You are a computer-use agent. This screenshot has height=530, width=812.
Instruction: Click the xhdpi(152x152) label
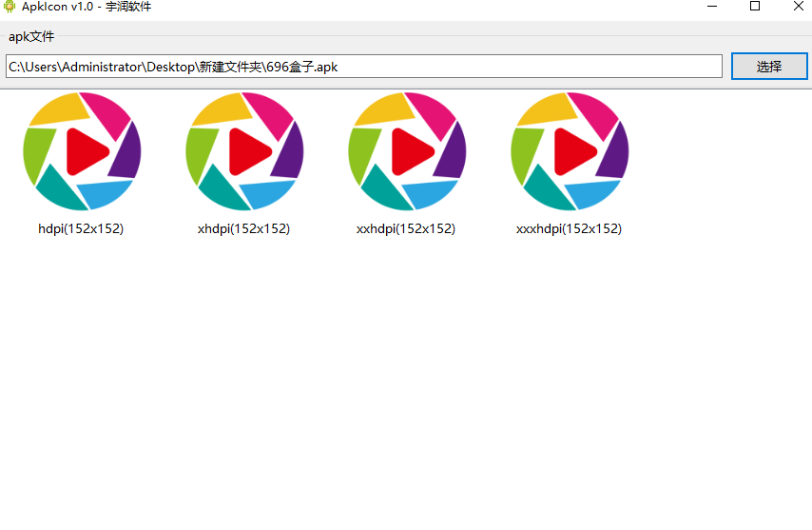(x=243, y=228)
